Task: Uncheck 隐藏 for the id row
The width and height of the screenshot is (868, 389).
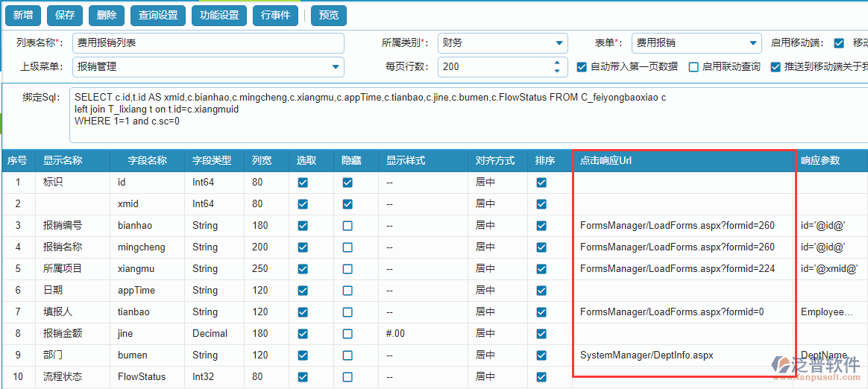Action: click(347, 182)
